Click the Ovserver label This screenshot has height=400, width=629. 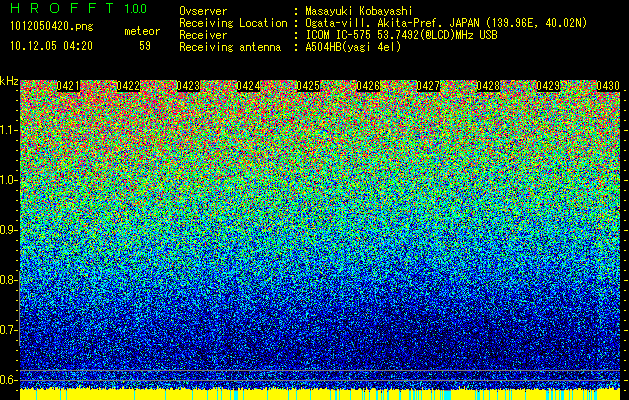(x=203, y=11)
